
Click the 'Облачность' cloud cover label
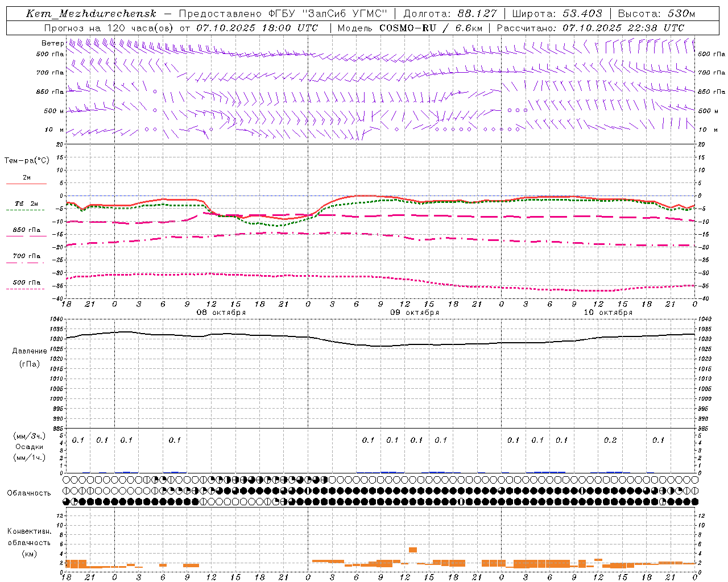tap(29, 493)
